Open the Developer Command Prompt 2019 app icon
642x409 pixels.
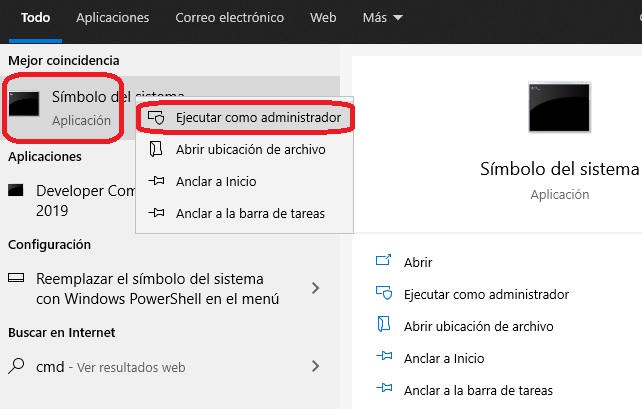(x=15, y=190)
